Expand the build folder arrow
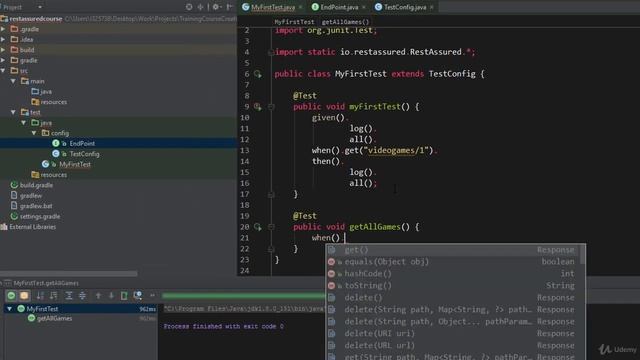Viewport: 640px width, 360px height. coord(3,50)
